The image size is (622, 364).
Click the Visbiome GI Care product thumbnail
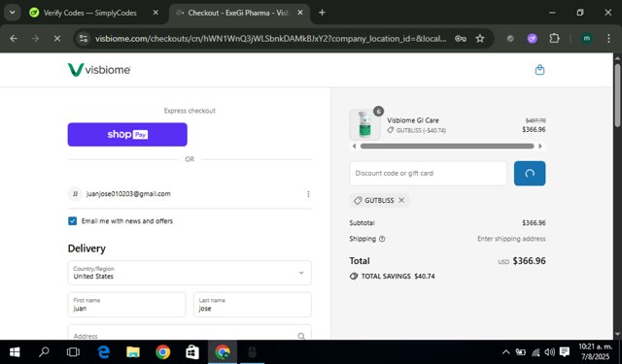click(364, 124)
